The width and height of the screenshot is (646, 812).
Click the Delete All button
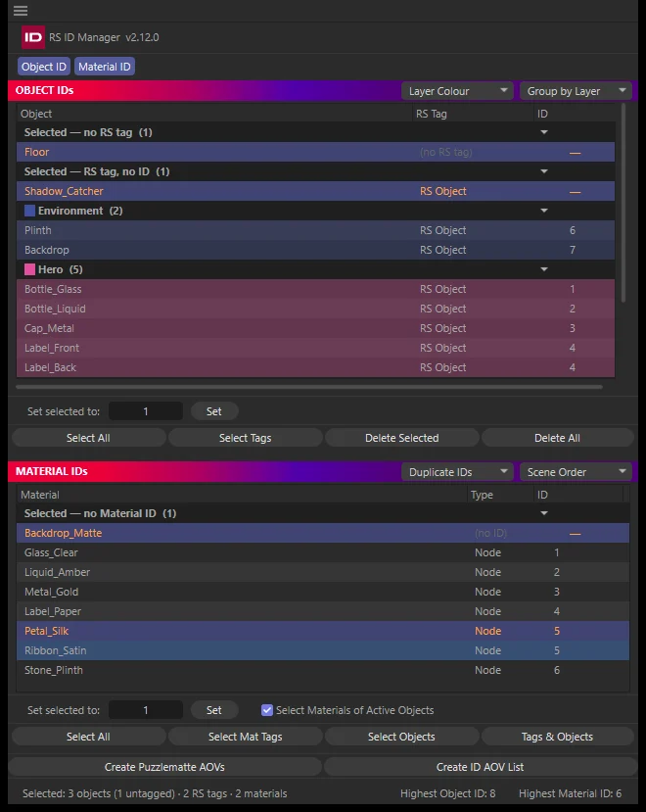pos(558,438)
